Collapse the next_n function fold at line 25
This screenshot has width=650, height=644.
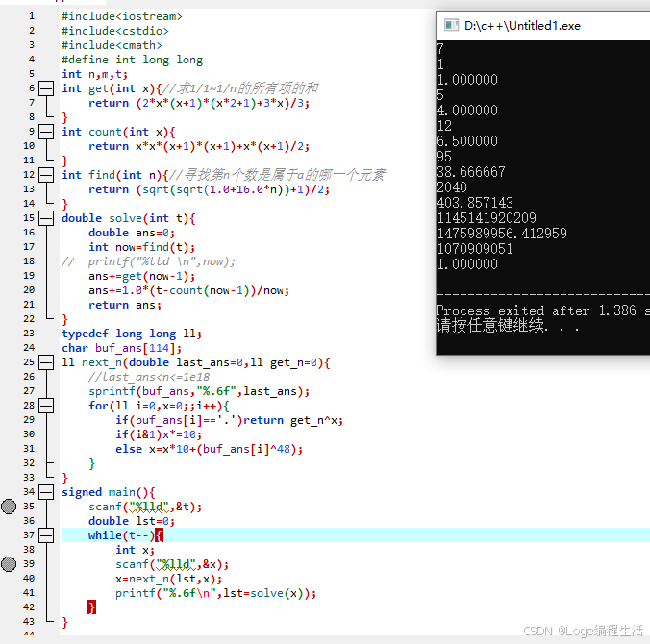[x=46, y=362]
